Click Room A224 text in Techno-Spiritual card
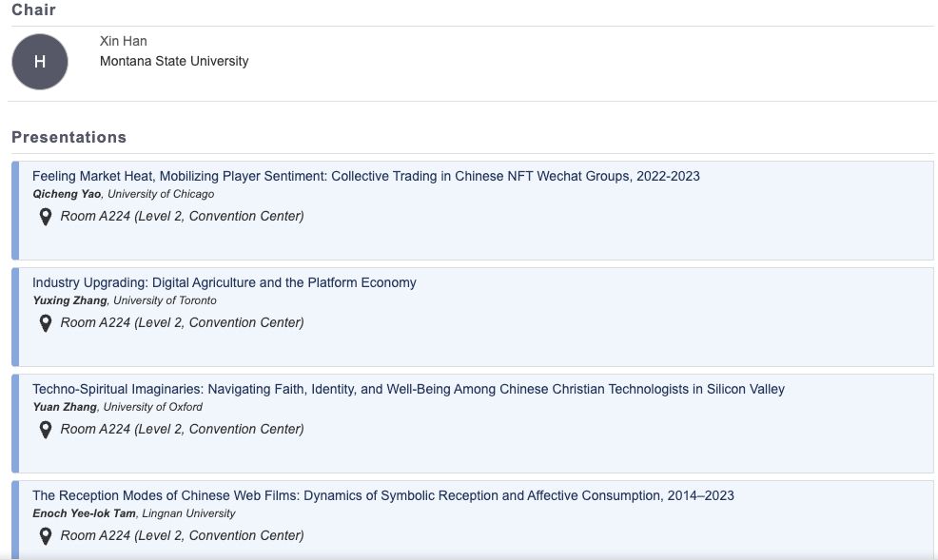Viewport: 938px width, 560px height. (x=182, y=429)
